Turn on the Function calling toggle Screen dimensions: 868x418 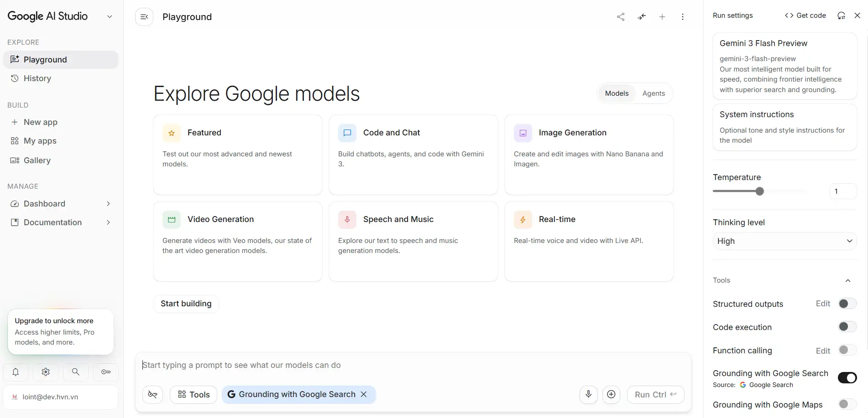point(847,350)
